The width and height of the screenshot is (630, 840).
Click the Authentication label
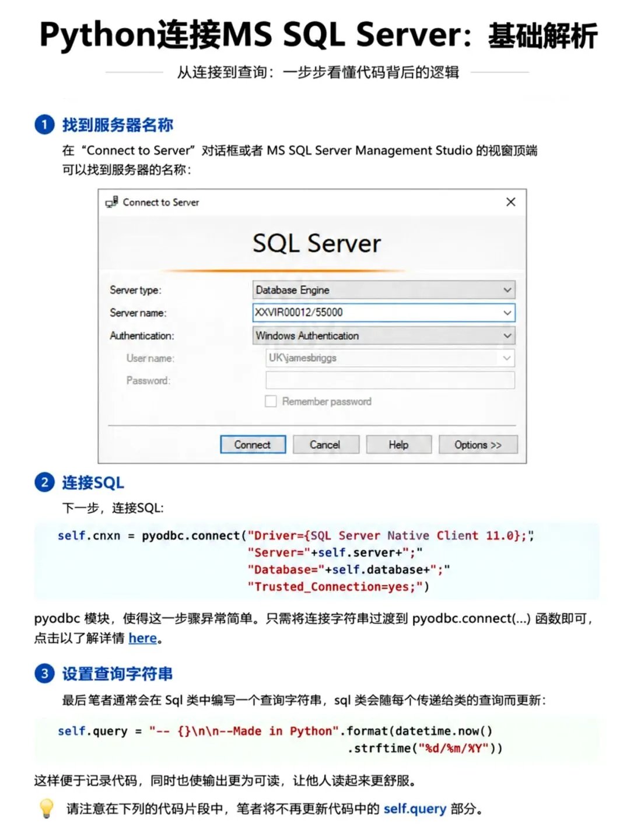[x=142, y=335]
